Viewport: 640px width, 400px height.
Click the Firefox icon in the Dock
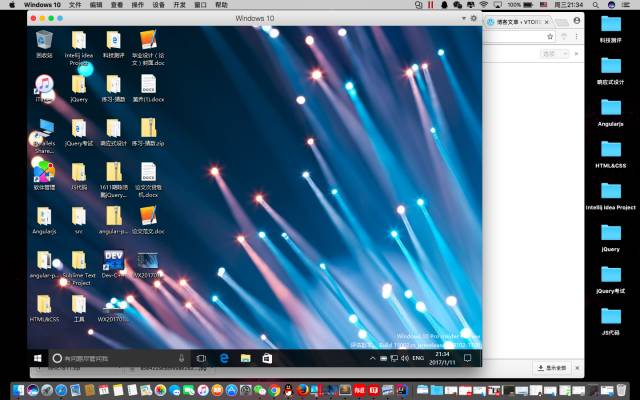coord(303,391)
